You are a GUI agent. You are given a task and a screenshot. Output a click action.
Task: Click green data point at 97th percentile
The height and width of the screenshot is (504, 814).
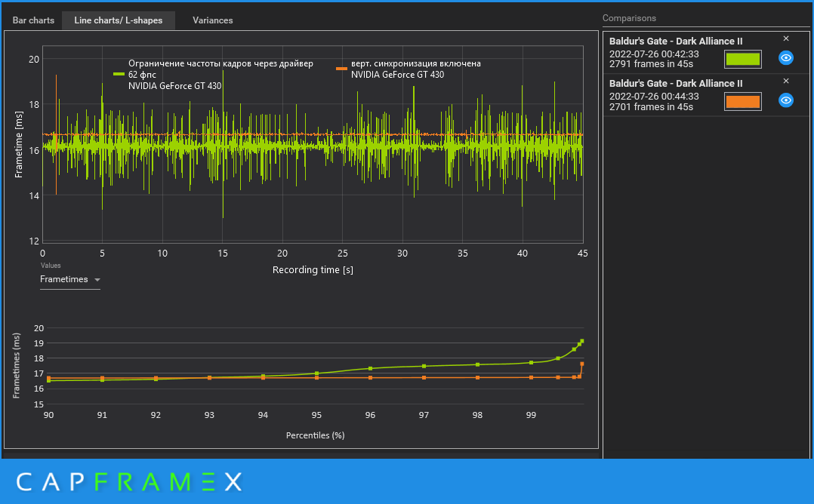[424, 366]
